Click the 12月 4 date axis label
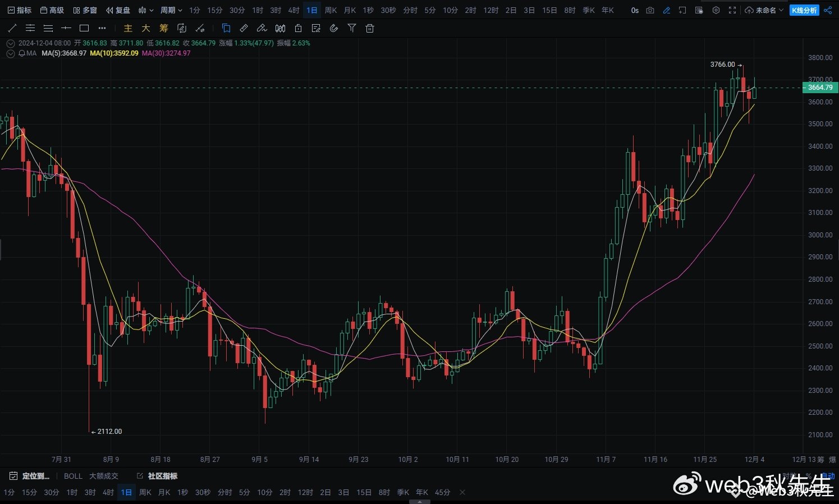Viewport: 839px width, 504px height. click(x=754, y=459)
